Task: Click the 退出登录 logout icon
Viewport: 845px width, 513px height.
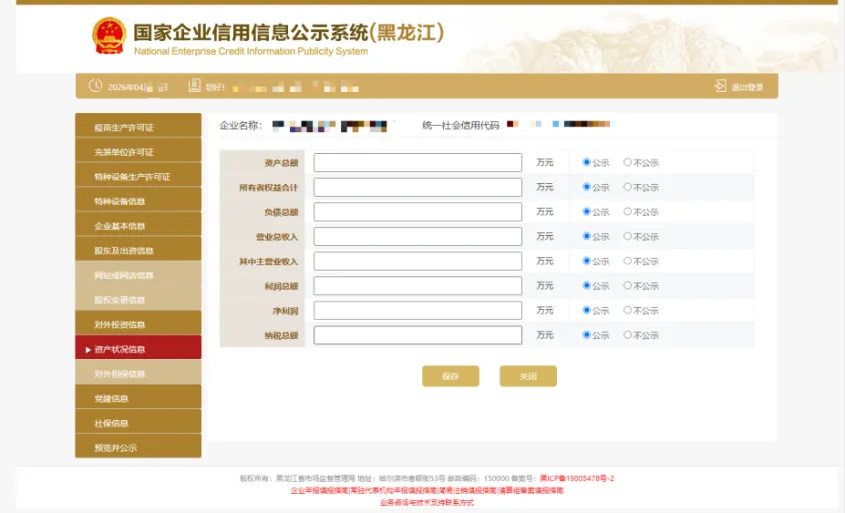Action: [721, 86]
